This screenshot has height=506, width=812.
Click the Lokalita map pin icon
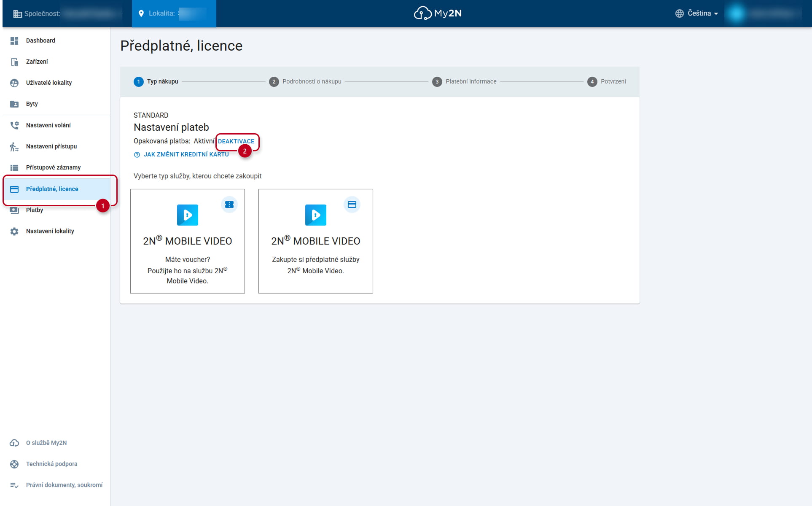141,13
